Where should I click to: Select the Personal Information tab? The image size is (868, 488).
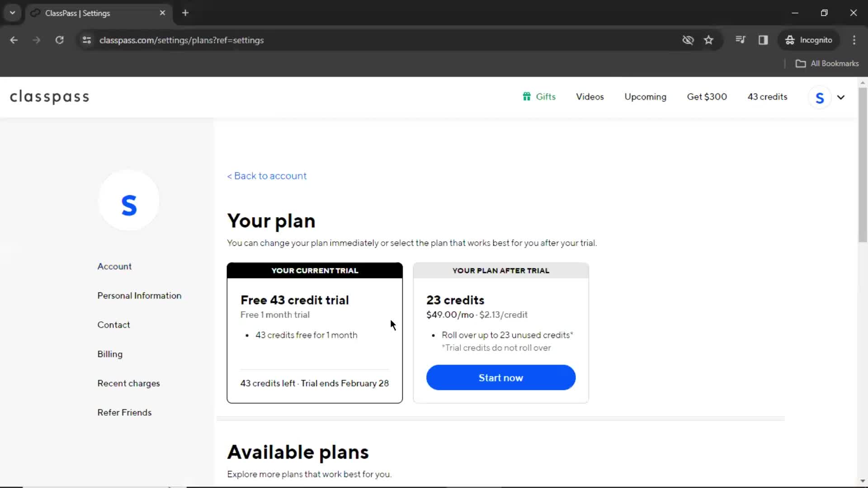[x=140, y=296]
